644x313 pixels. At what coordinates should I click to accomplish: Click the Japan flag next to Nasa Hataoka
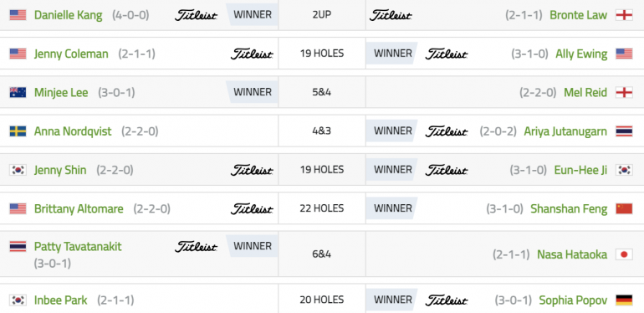[x=624, y=254]
